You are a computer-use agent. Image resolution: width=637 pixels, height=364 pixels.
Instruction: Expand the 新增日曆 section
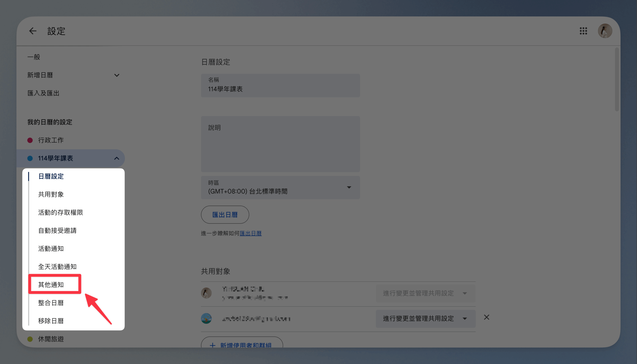click(x=116, y=75)
